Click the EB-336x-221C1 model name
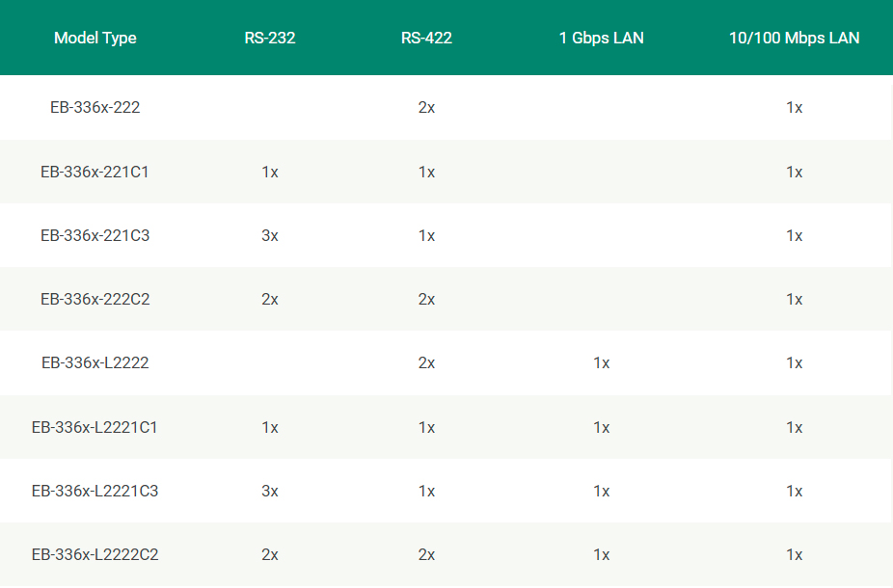The image size is (893, 588). pos(95,172)
